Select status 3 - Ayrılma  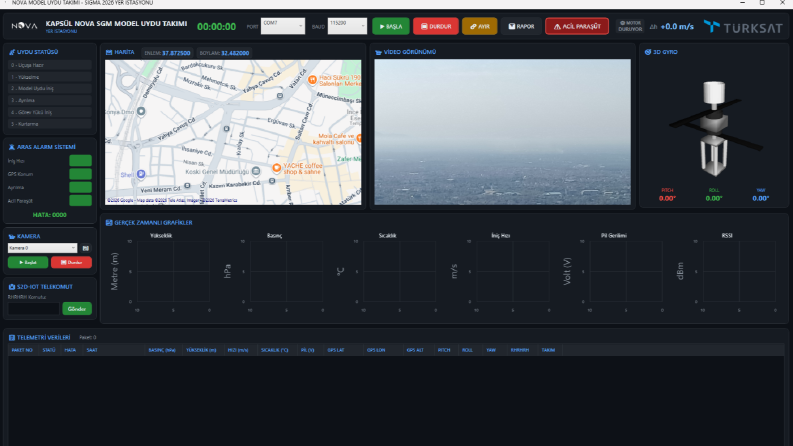[x=50, y=100]
